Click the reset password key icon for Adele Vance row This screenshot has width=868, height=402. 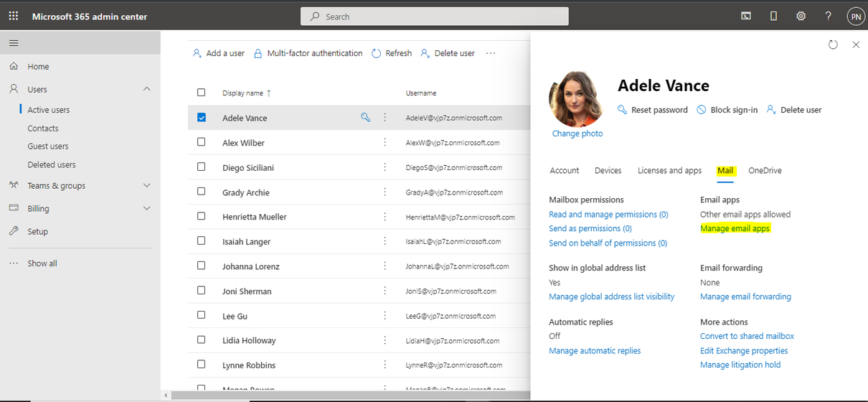365,117
